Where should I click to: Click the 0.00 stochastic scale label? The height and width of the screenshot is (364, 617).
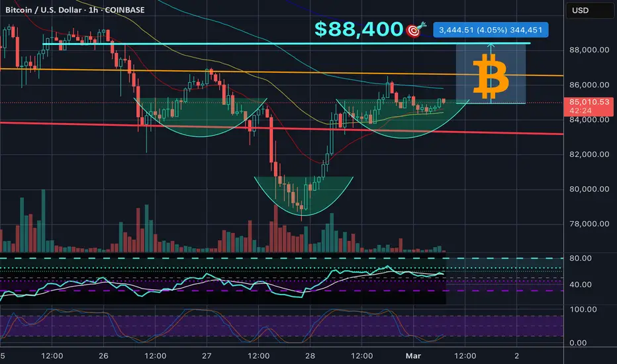[578, 343]
